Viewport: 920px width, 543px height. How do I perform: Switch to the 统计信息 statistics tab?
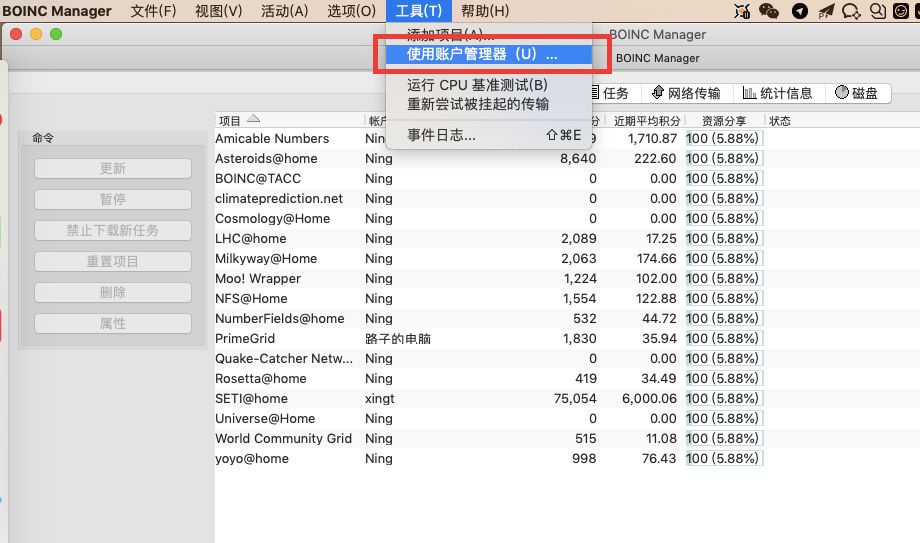click(x=778, y=93)
